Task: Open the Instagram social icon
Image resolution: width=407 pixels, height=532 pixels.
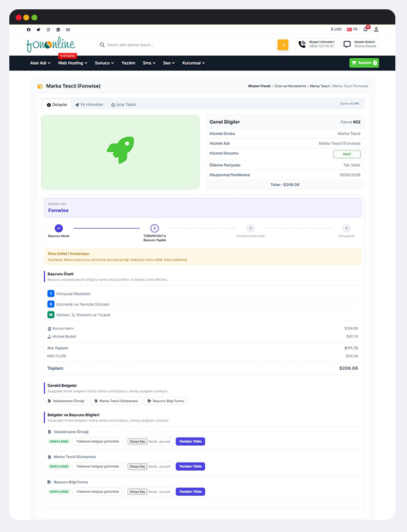Action: pos(48,30)
